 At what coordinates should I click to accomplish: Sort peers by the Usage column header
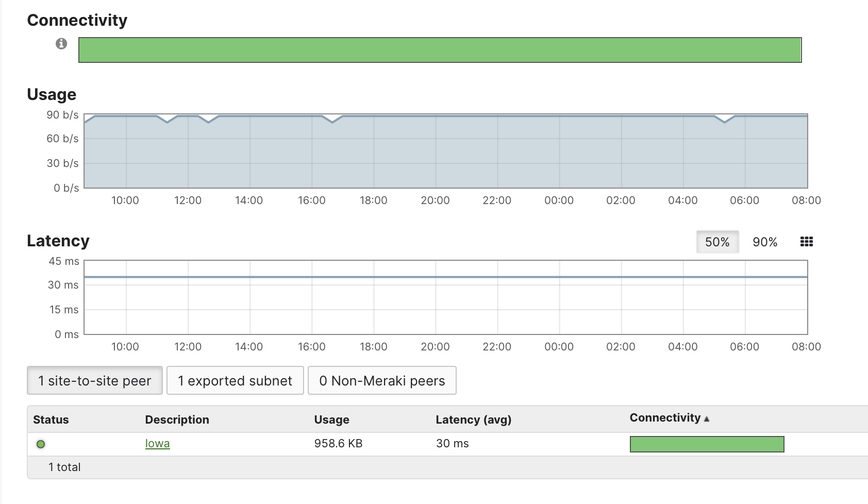coord(331,419)
